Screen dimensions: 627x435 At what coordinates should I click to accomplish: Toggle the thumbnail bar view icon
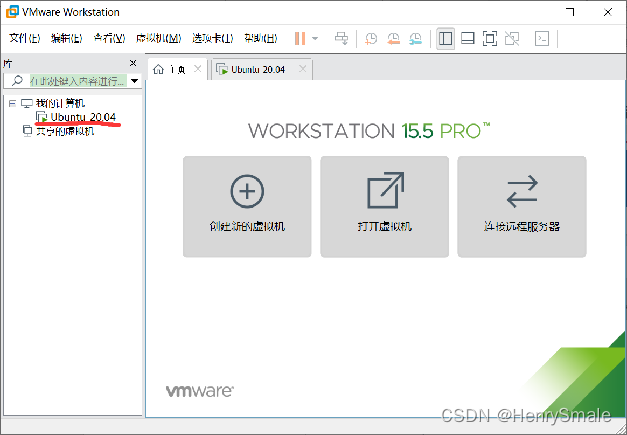click(x=467, y=38)
